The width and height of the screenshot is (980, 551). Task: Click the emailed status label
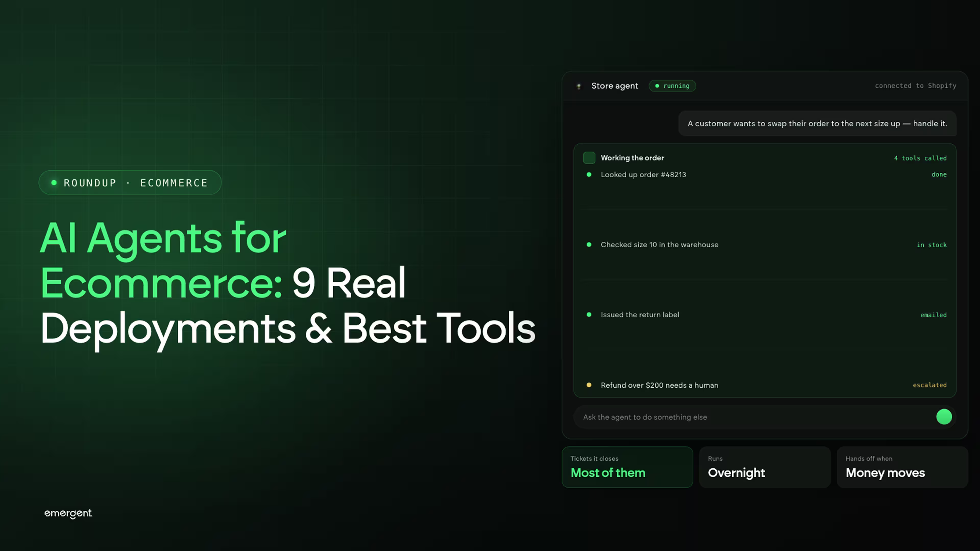(x=934, y=315)
